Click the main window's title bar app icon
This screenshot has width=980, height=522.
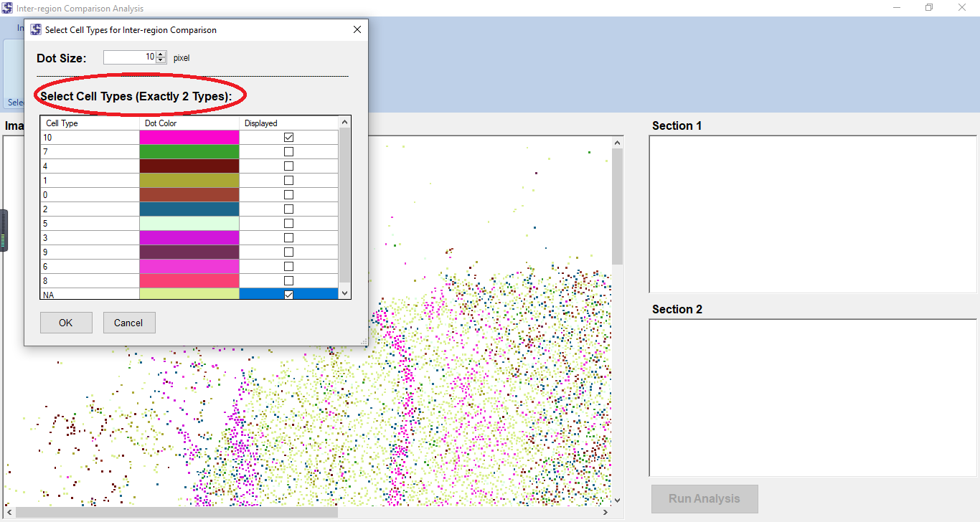click(7, 8)
